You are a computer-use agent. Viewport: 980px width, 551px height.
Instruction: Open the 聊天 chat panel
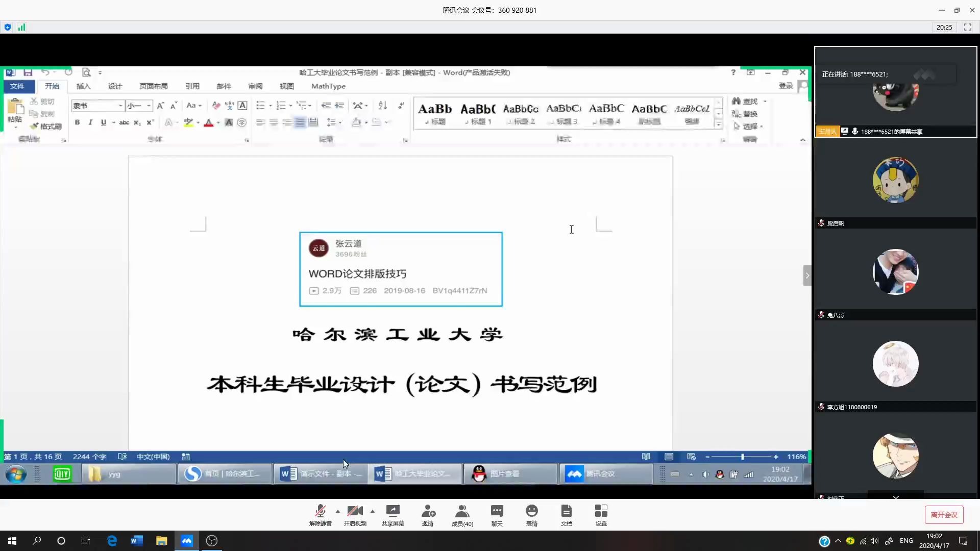(496, 514)
